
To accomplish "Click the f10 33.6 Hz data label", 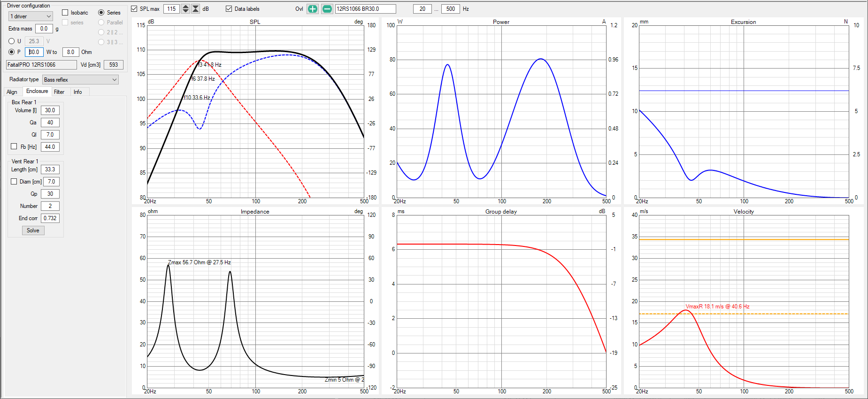I will (197, 98).
